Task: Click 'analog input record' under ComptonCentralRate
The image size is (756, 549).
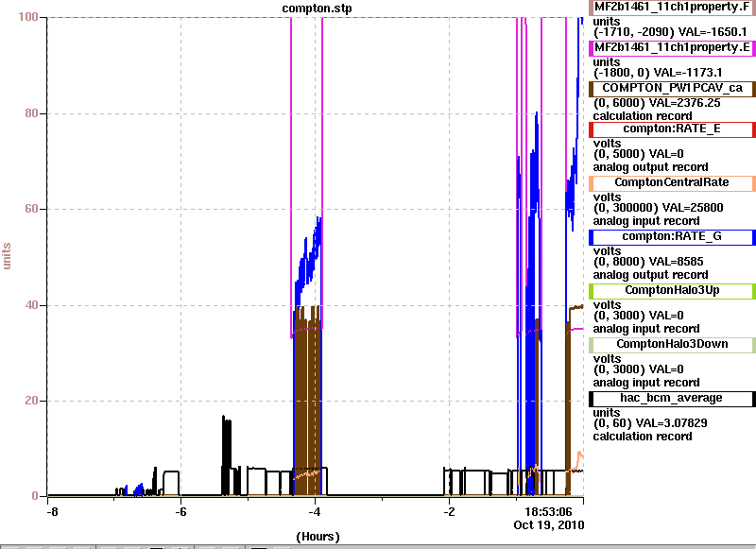Action: [646, 221]
